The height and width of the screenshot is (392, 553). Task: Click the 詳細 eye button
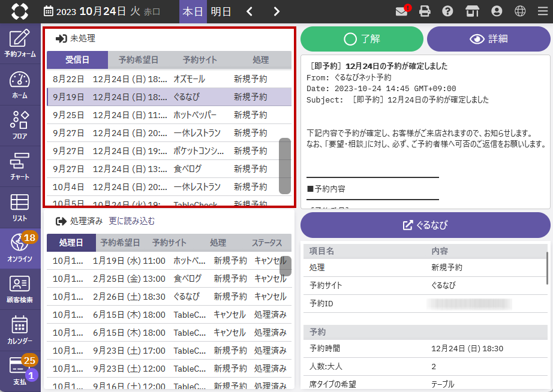tap(488, 39)
